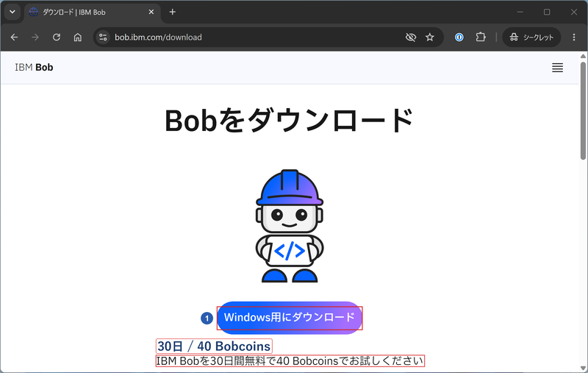Click the scrollbar up arrow
The width and height of the screenshot is (588, 373).
click(583, 57)
